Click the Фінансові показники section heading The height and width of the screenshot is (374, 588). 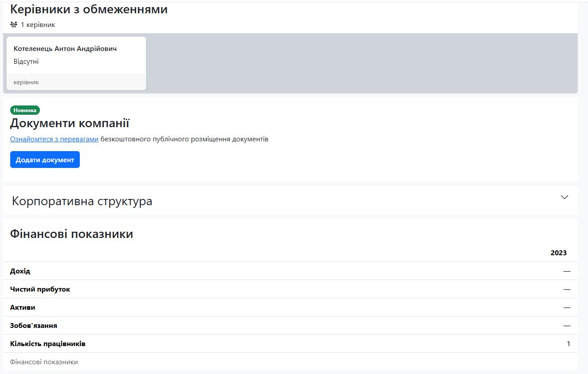point(71,234)
